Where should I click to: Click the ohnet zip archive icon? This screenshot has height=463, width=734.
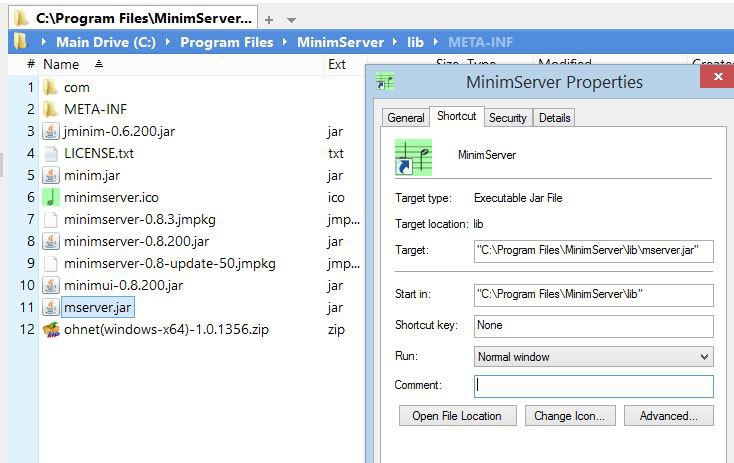coord(51,329)
